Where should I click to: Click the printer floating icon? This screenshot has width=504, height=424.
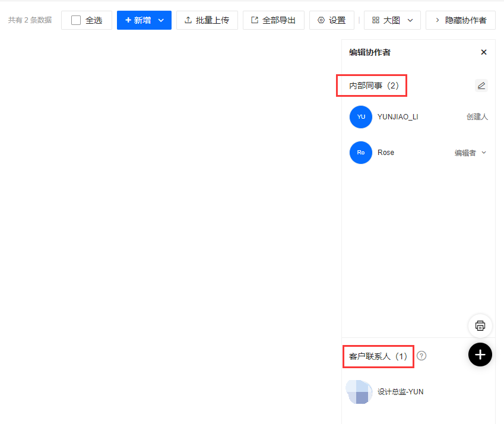coord(480,325)
